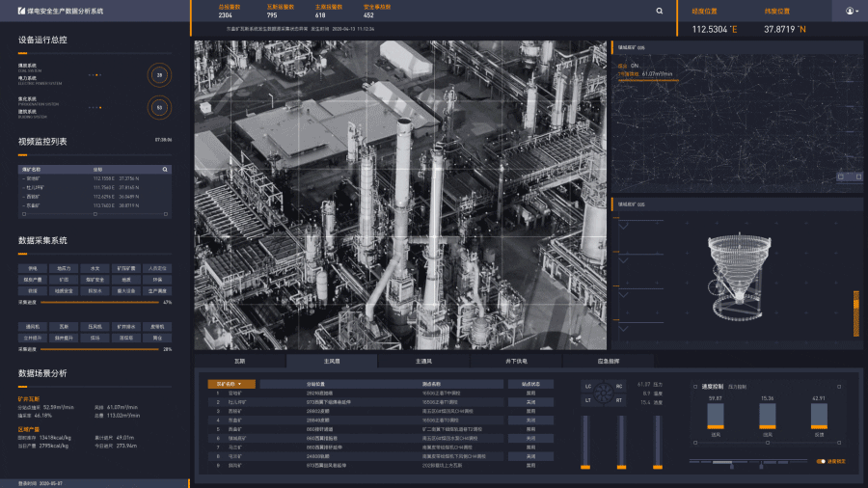Click the 矿井瓦斯 heading under 数据场景分析
Image resolution: width=868 pixels, height=488 pixels.
click(x=29, y=399)
